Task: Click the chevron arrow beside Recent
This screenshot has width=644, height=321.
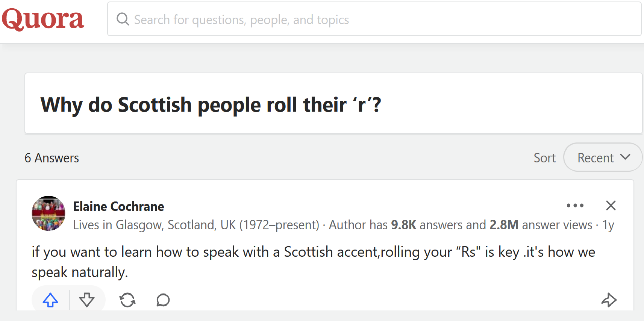Action: tap(625, 157)
